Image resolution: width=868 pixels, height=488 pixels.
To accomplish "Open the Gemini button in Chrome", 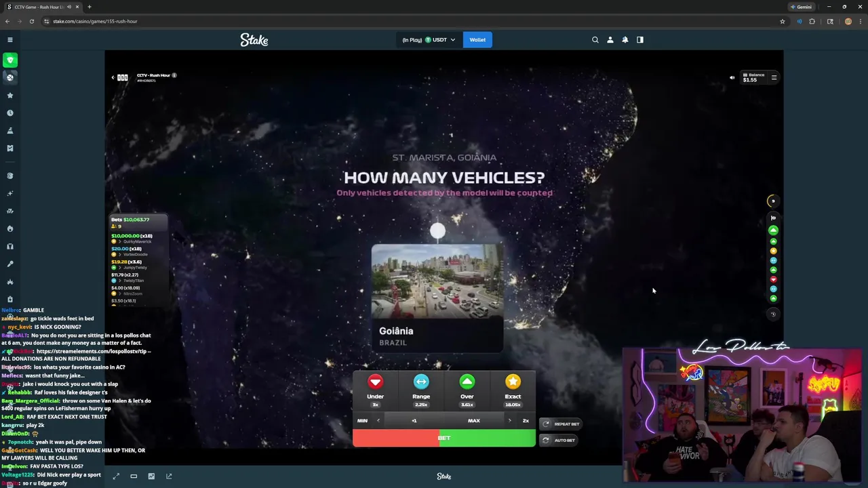I will 802,7.
